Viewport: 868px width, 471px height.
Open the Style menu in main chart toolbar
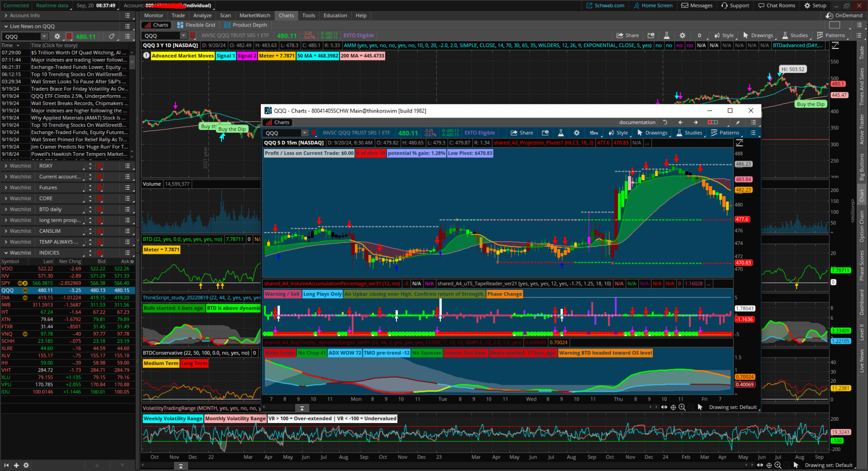[724, 35]
